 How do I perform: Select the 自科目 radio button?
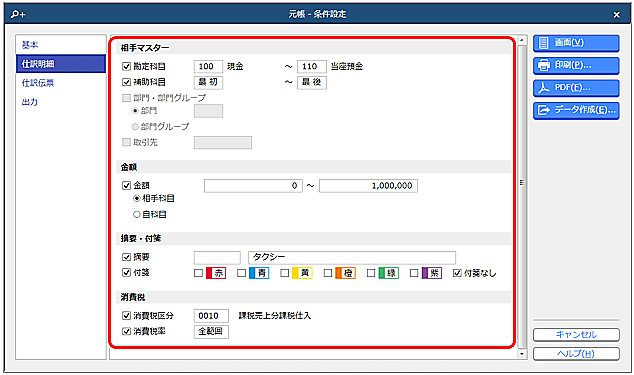pyautogui.click(x=137, y=214)
